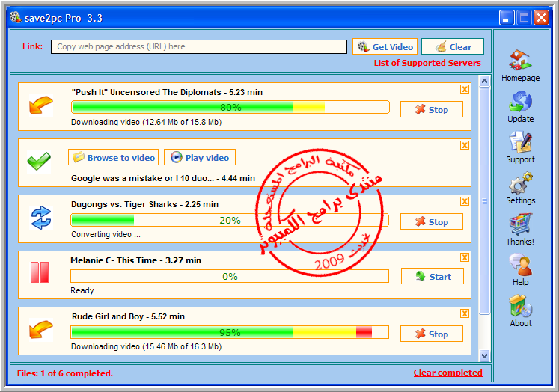Screen dimensions: 559x392
Task: Click the Files: 1 of 6 completed status
Action: (x=65, y=373)
